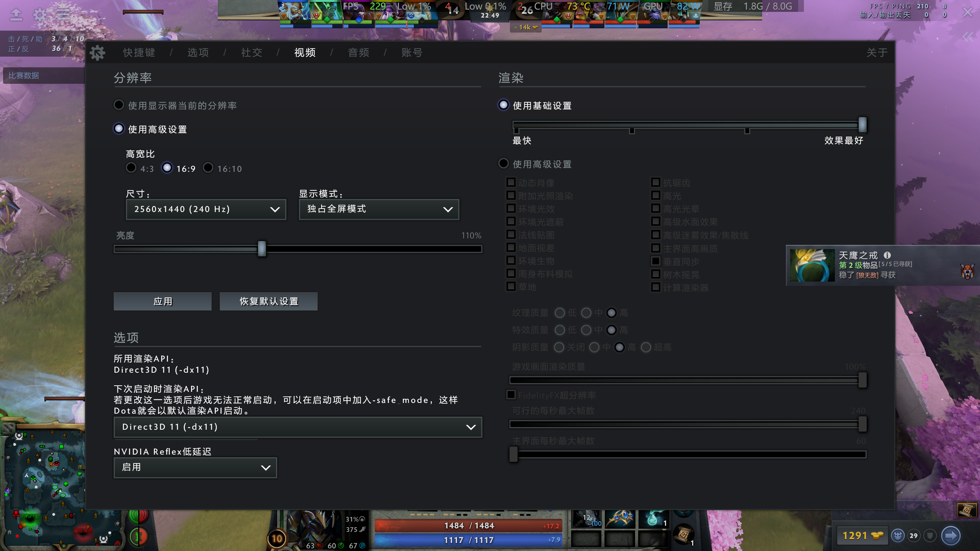Click the 主界面每秒最大帧数 slider handle

click(513, 454)
